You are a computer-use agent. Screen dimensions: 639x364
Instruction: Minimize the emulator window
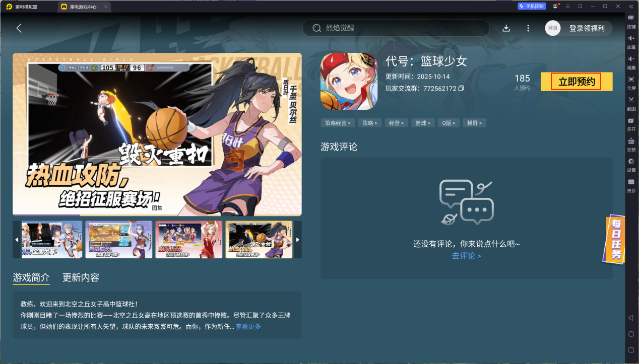coord(593,6)
